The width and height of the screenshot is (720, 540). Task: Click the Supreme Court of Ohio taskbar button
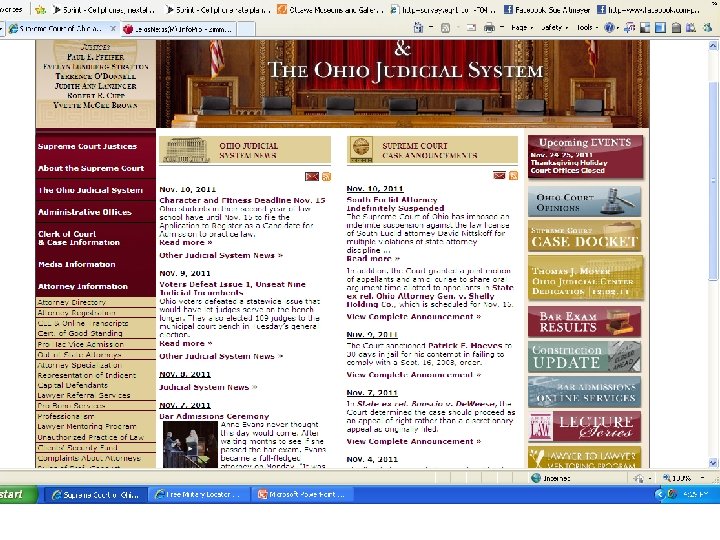click(x=96, y=495)
